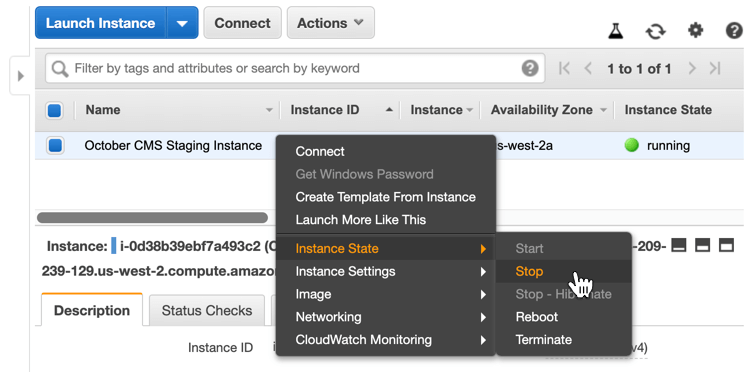Go to the last page of results
This screenshot has height=372, width=750.
pyautogui.click(x=715, y=68)
